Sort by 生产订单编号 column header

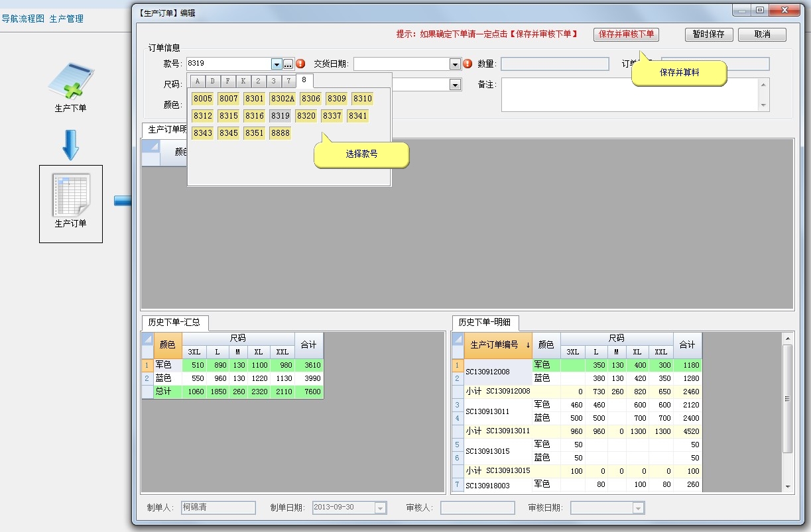click(x=498, y=345)
